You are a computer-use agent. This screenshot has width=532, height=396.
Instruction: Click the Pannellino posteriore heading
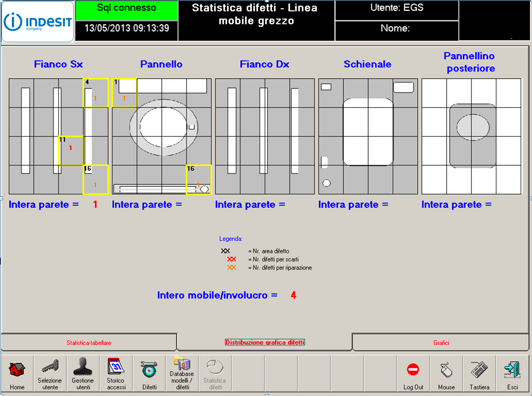tap(470, 62)
